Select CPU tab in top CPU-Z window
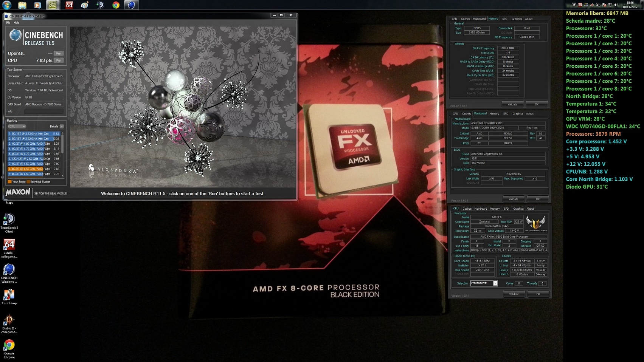 pyautogui.click(x=454, y=19)
